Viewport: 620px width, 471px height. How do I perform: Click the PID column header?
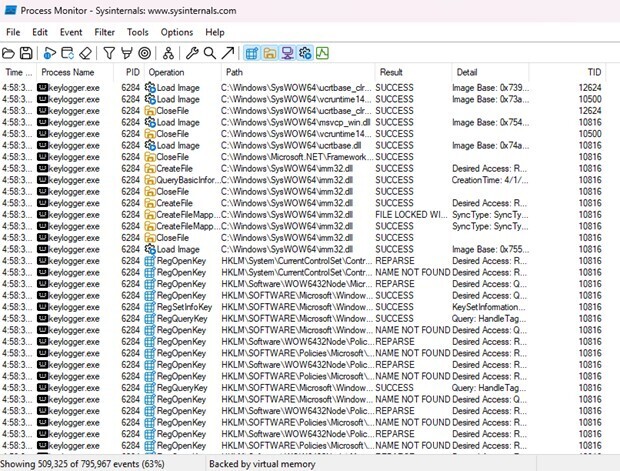[x=129, y=72]
